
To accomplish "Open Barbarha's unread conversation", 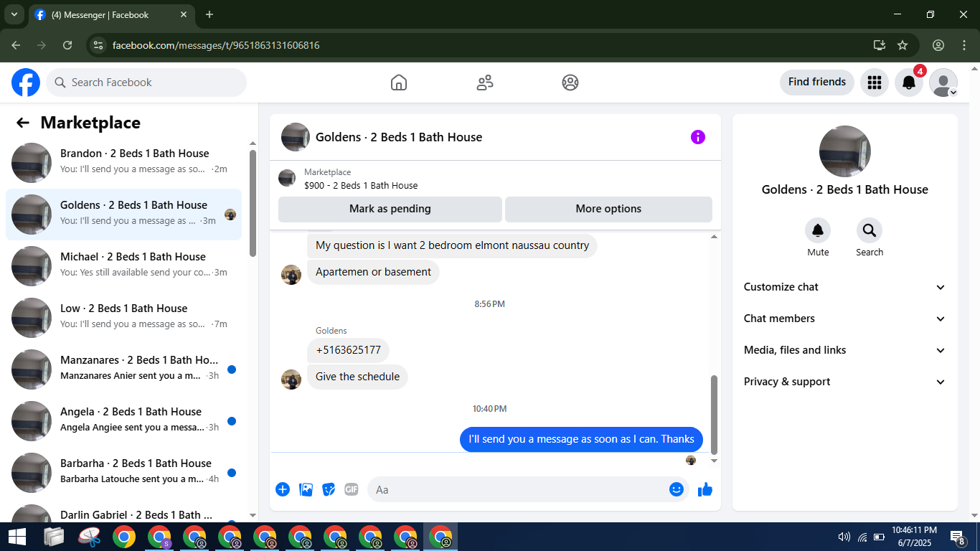I will [x=123, y=473].
